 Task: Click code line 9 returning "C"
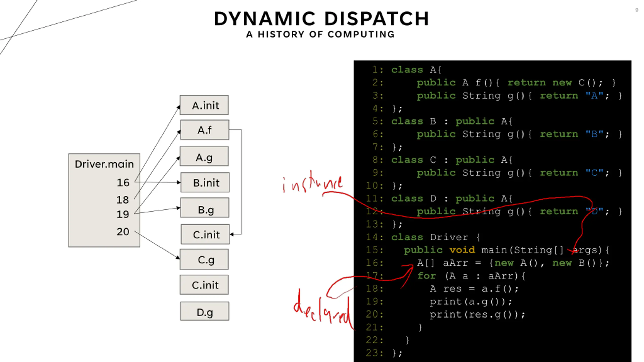[497, 173]
